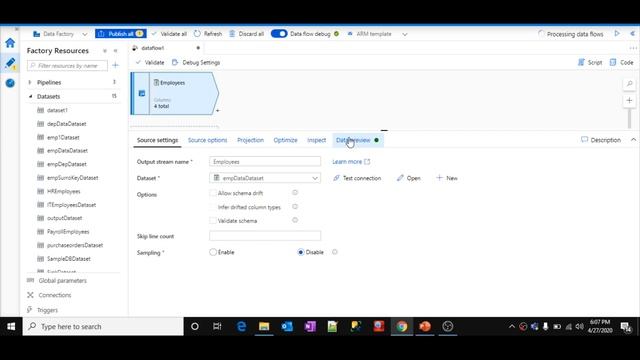Click the canvas search magnifier icon
This screenshot has width=640, height=360.
(629, 84)
